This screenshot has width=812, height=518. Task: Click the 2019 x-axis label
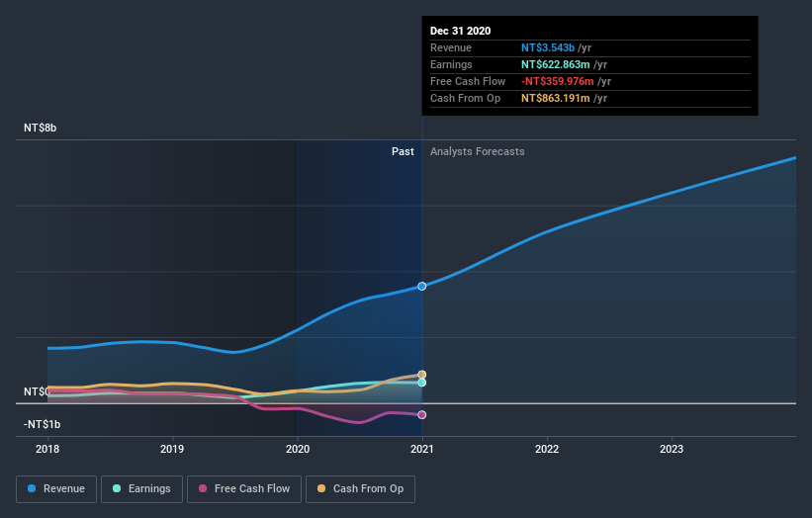(172, 449)
